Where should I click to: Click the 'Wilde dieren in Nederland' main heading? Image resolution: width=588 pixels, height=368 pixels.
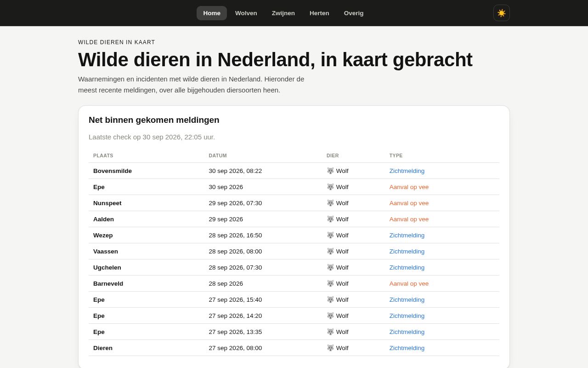click(275, 60)
